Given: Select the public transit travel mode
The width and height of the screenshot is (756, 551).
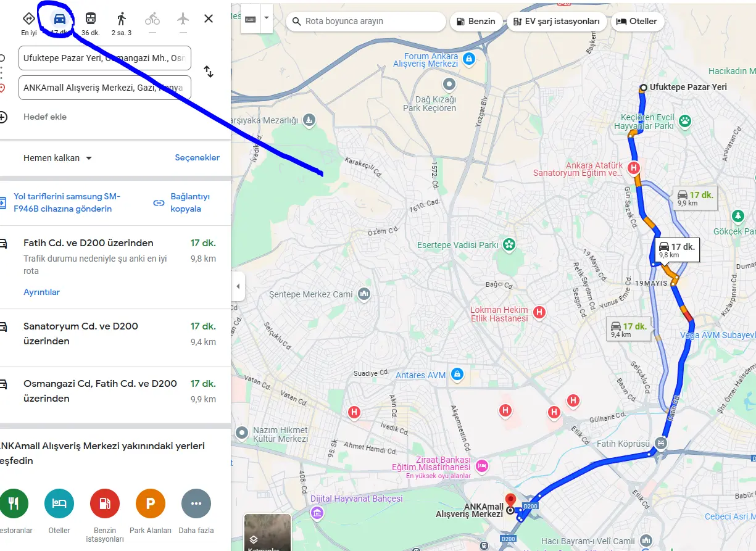Looking at the screenshot, I should click(x=91, y=19).
